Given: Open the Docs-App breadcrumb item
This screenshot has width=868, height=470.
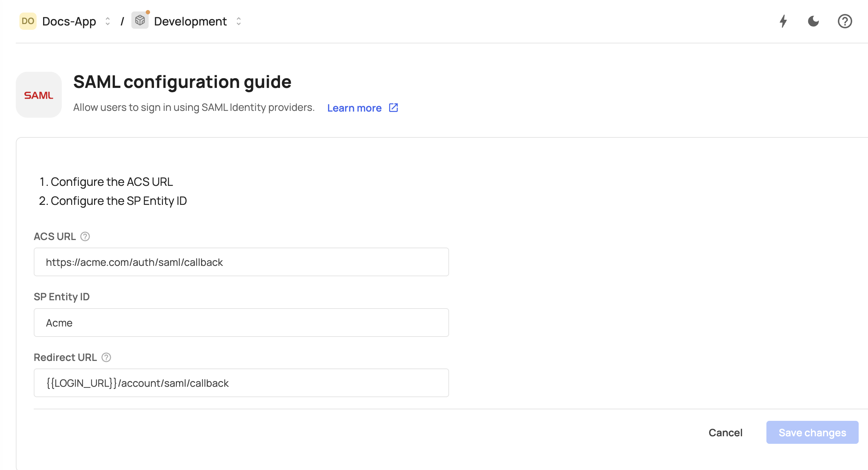Looking at the screenshot, I should coord(69,21).
